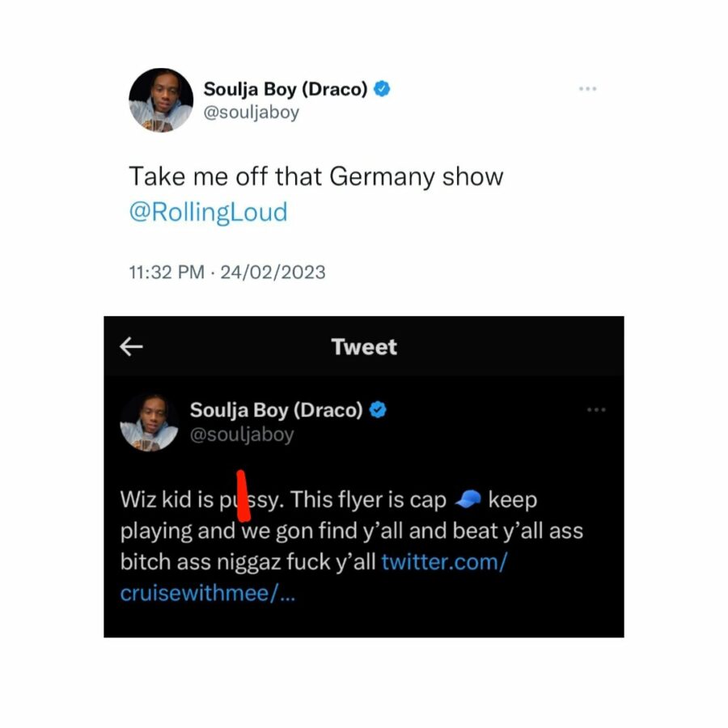This screenshot has width=728, height=728.
Task: Click the 24/02/2023 date
Action: [x=273, y=272]
